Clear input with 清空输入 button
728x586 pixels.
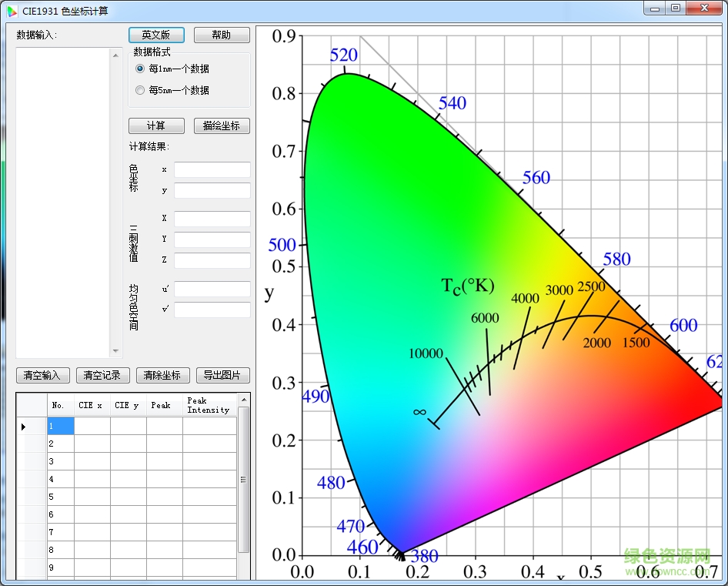pyautogui.click(x=43, y=376)
